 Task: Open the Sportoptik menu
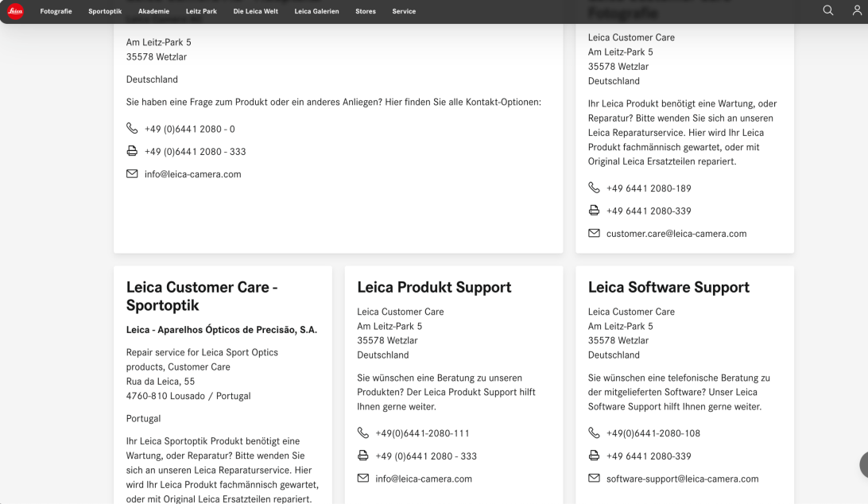click(105, 11)
